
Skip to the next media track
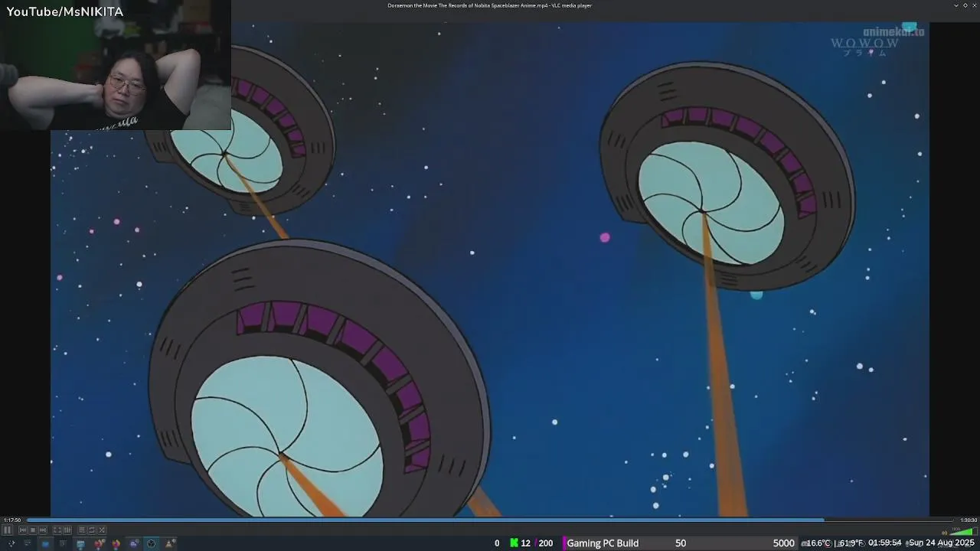pos(43,530)
